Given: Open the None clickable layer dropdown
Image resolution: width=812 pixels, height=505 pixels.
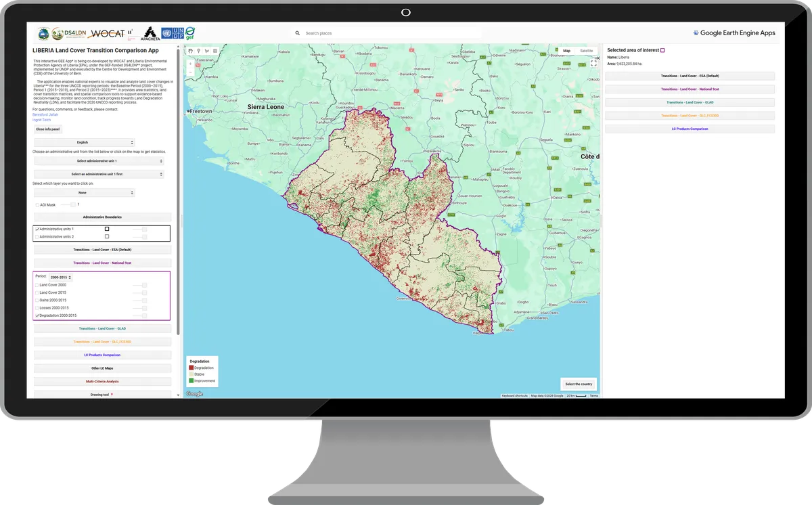Looking at the screenshot, I should tap(85, 192).
